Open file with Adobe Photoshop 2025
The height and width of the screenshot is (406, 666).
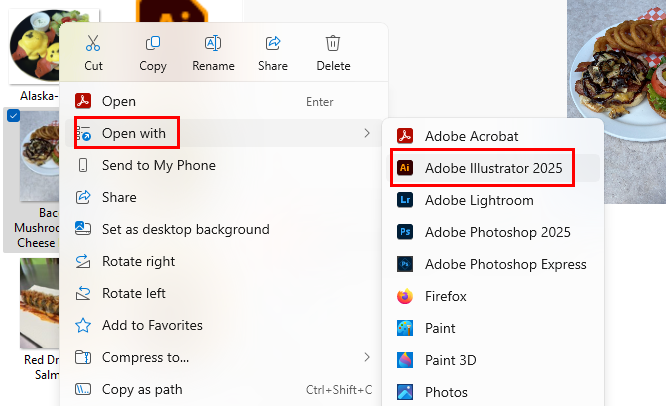coord(493,232)
